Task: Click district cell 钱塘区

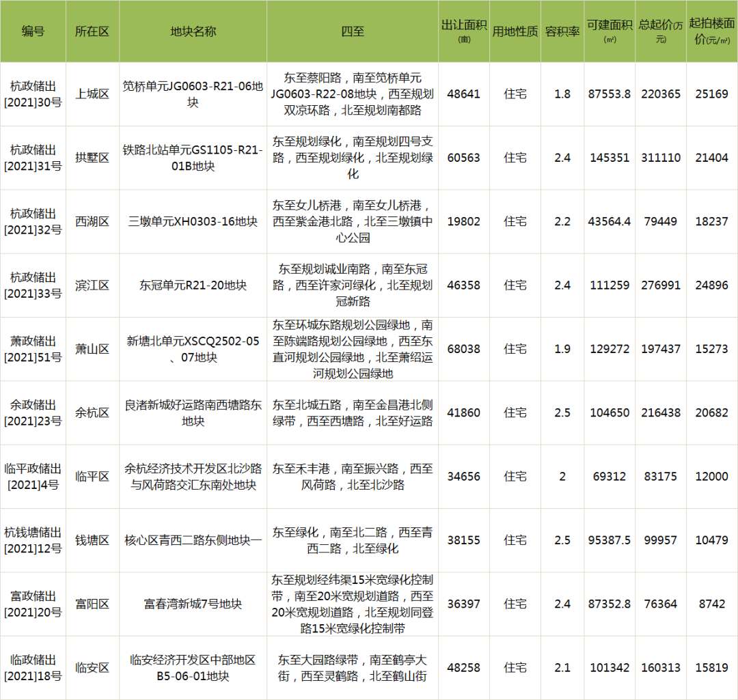Action: [92, 540]
